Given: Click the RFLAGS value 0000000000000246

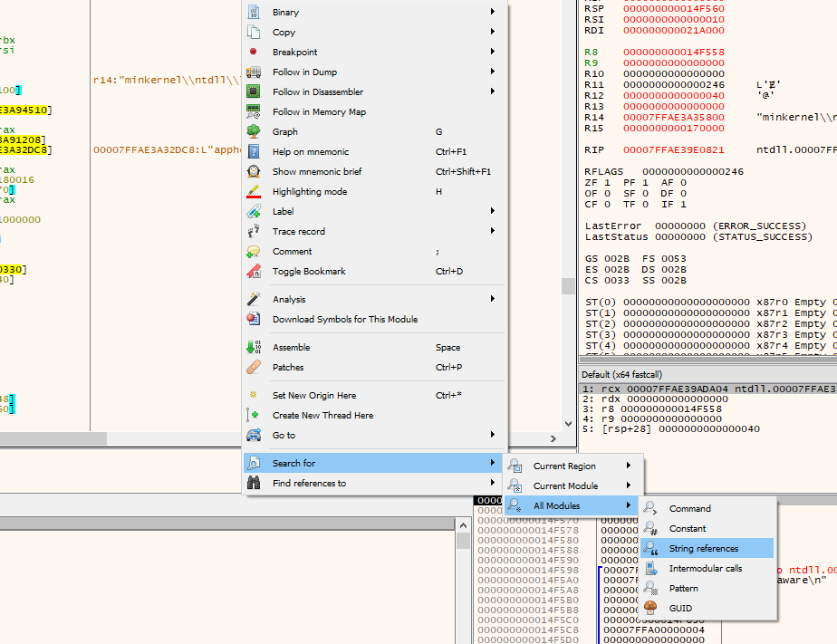Looking at the screenshot, I should [693, 172].
